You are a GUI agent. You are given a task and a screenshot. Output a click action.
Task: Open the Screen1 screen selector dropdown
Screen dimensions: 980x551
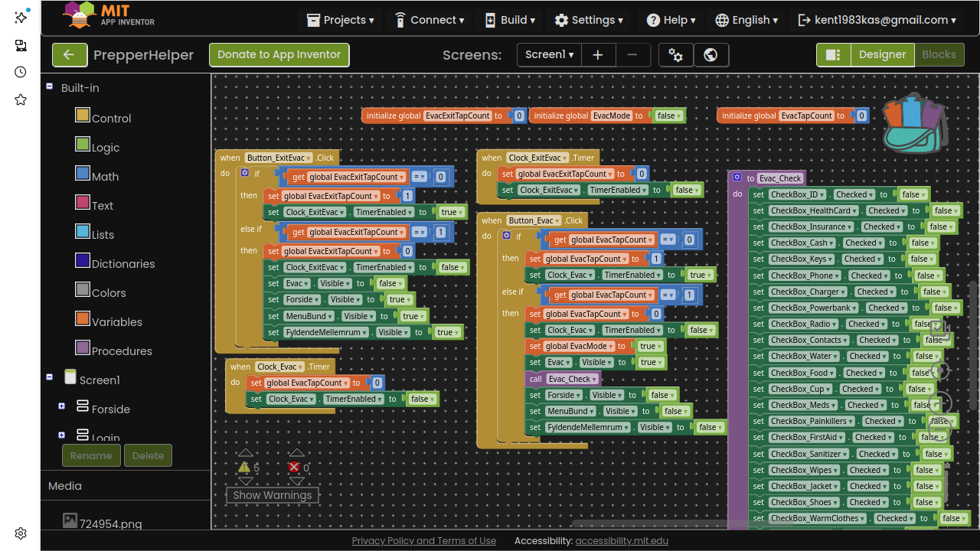pos(549,54)
